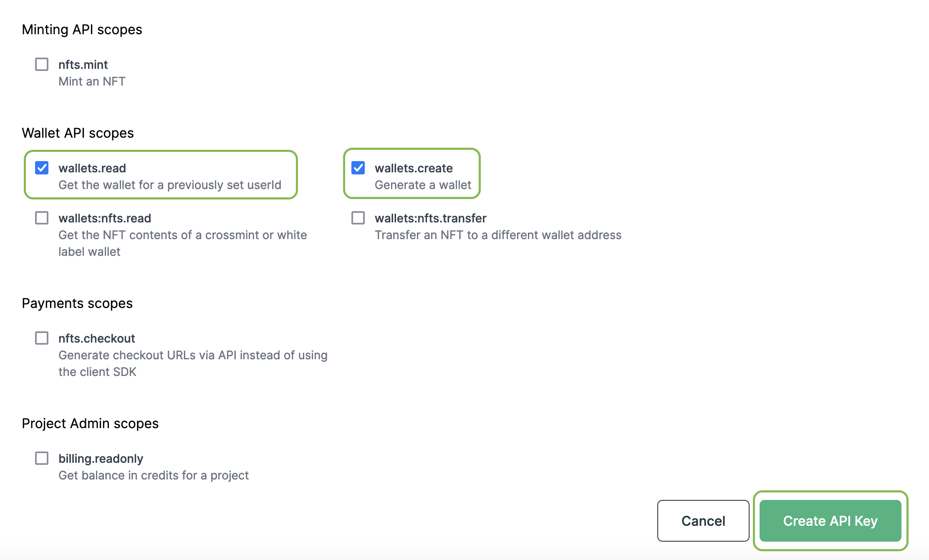Enable the nfts.mint checkbox

[42, 65]
